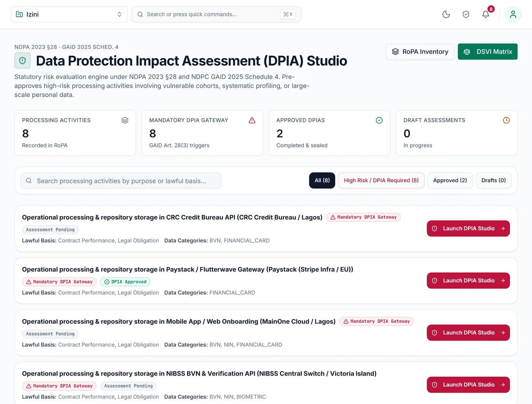The image size is (532, 404).
Task: Launch DPIA Studio for Paystack / Flutterwave Gateway
Action: 468,281
